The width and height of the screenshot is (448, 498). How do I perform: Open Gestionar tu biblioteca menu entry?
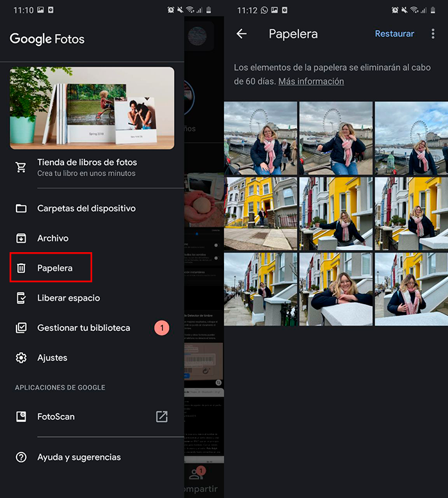pos(83,328)
